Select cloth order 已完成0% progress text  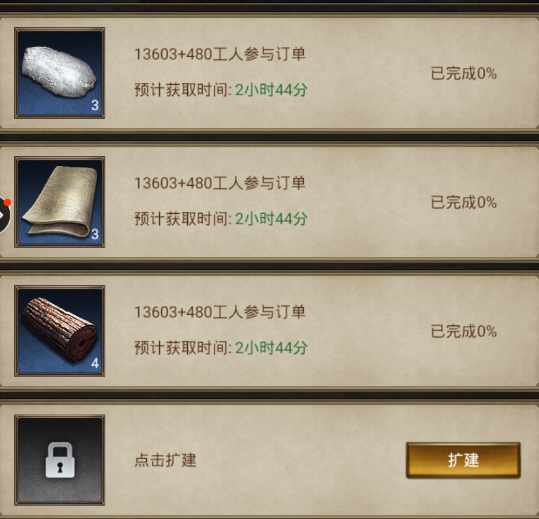tap(464, 202)
